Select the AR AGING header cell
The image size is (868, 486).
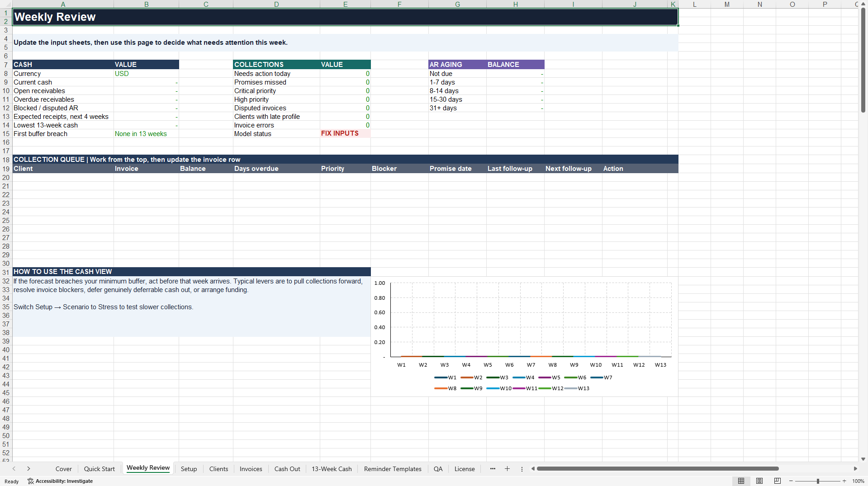pos(457,65)
